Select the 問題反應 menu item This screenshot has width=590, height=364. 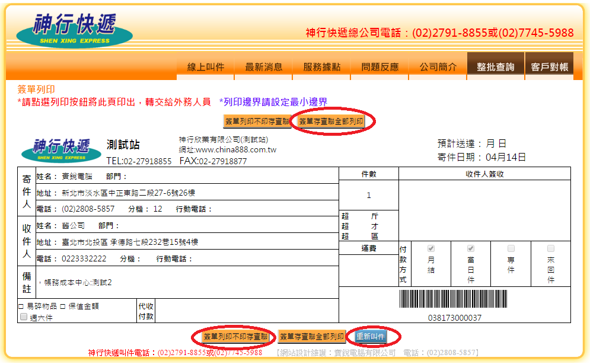click(x=380, y=67)
